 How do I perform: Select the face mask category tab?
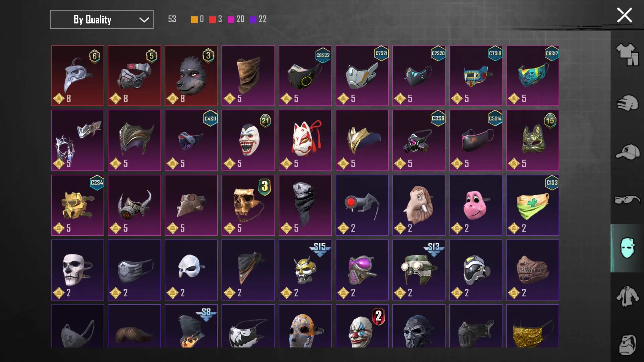coord(627,248)
